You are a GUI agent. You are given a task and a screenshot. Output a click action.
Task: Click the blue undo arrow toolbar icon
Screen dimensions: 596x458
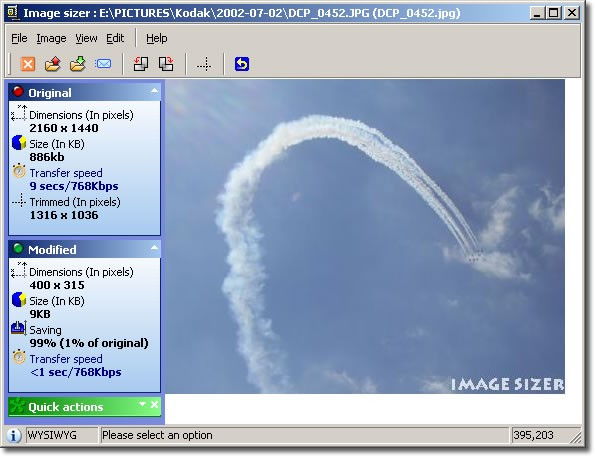[242, 64]
